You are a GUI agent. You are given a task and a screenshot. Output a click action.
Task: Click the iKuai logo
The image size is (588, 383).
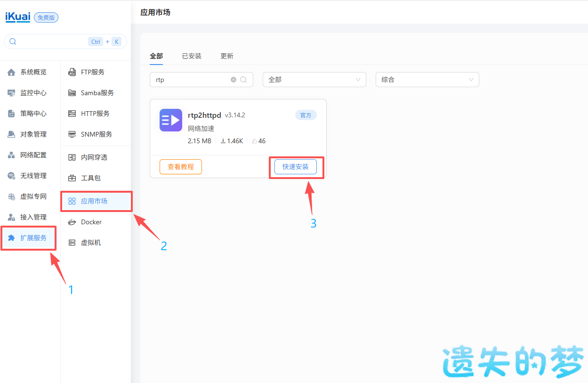tap(18, 16)
